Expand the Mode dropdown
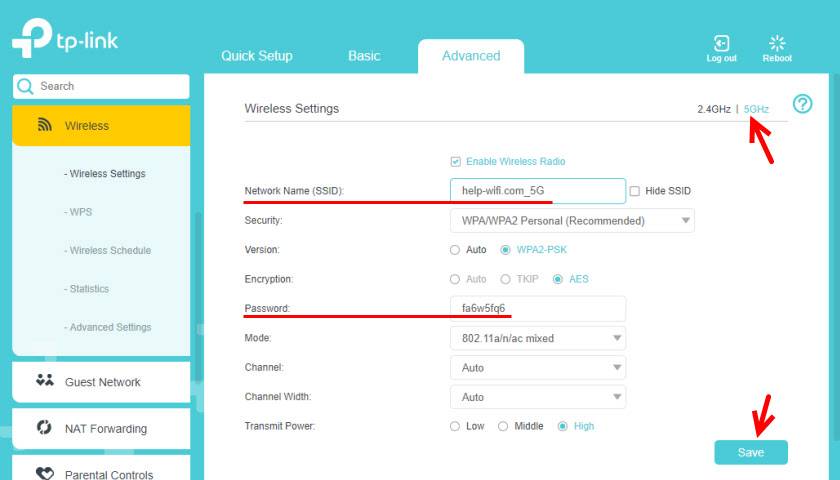This screenshot has height=480, width=840. pos(538,338)
